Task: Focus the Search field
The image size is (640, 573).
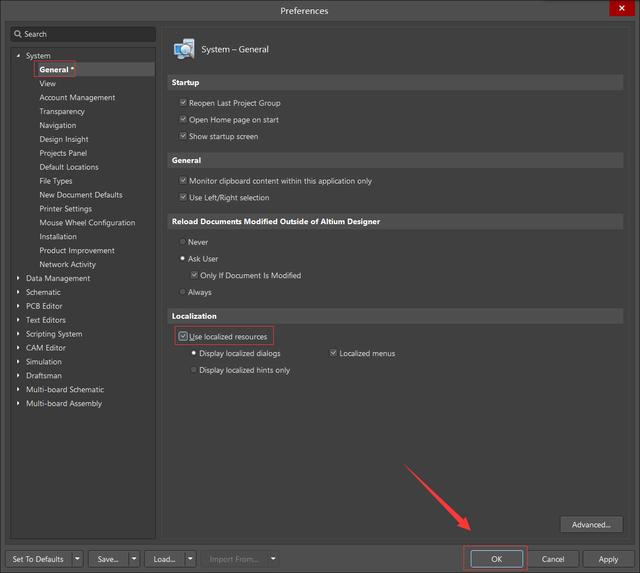Action: (x=83, y=34)
